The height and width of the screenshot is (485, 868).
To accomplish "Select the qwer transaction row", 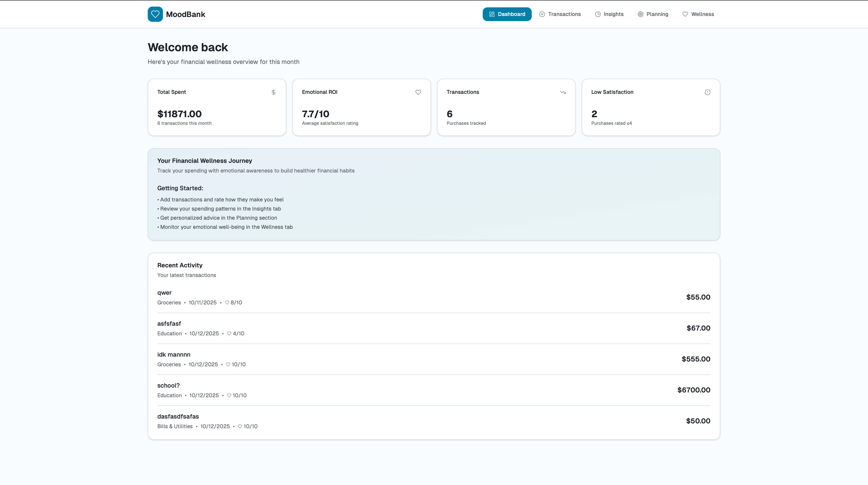I will point(434,297).
